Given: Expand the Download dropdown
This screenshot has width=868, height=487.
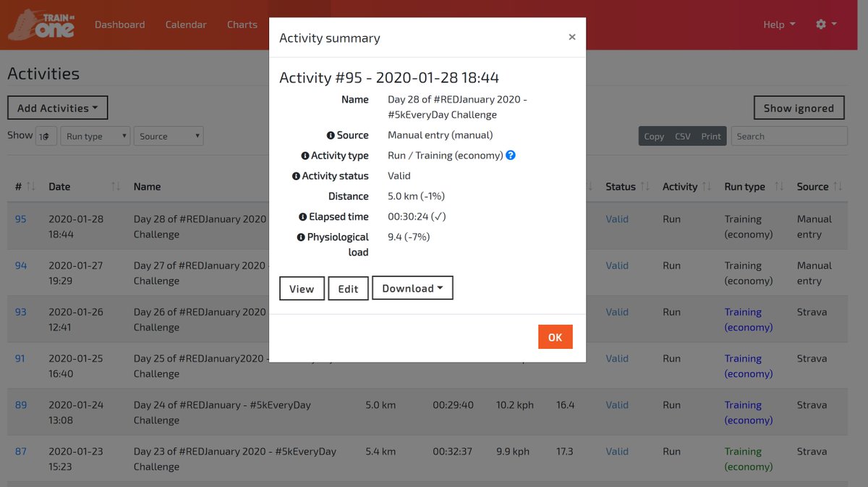Looking at the screenshot, I should tap(412, 288).
